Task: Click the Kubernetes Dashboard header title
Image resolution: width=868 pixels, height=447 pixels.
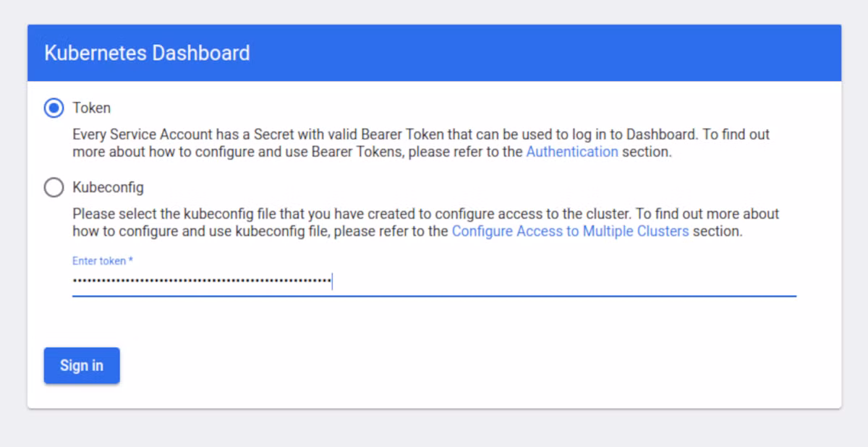Action: tap(147, 53)
